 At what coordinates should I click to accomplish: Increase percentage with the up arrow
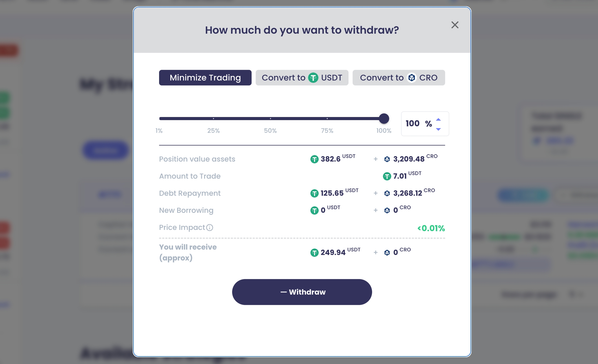point(438,120)
